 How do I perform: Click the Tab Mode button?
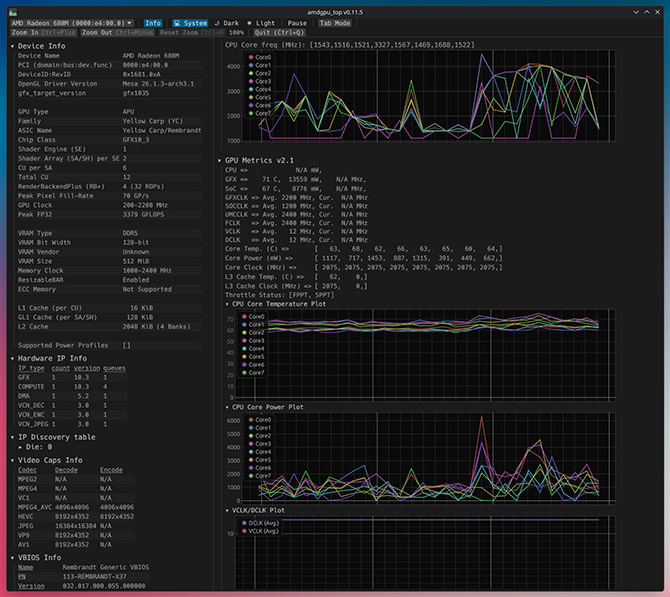pyautogui.click(x=335, y=23)
